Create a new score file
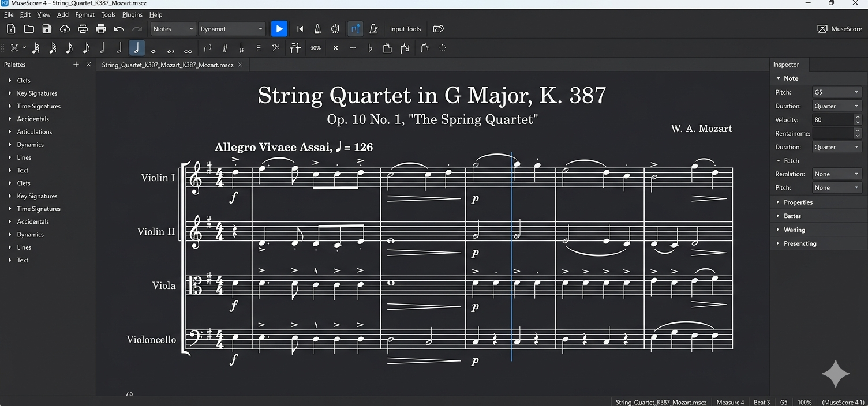Screen dimensions: 868x406 tap(11, 29)
